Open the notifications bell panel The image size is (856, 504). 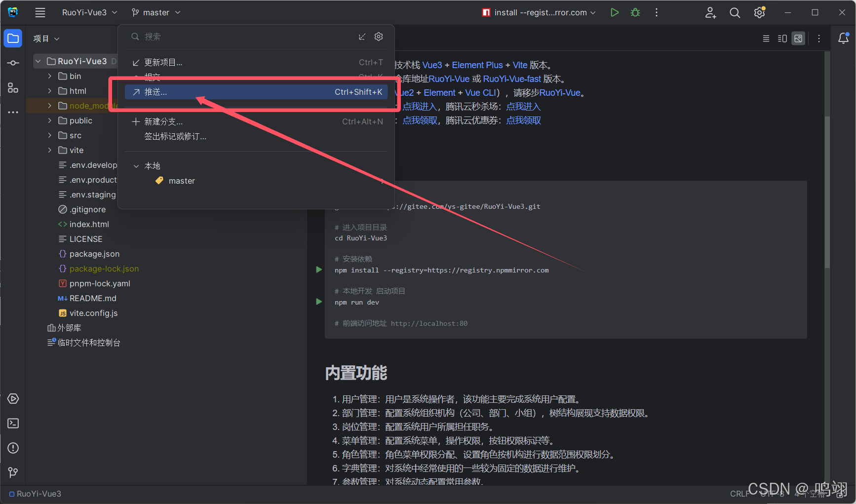tap(844, 38)
